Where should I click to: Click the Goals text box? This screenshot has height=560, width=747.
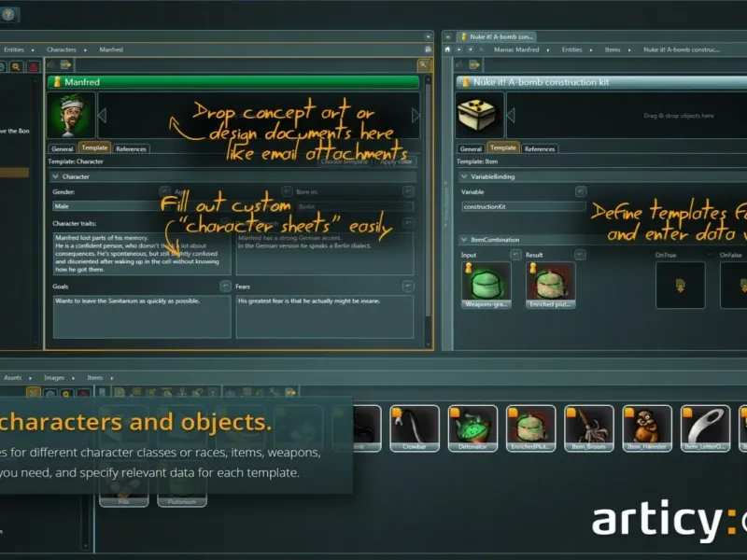click(142, 316)
